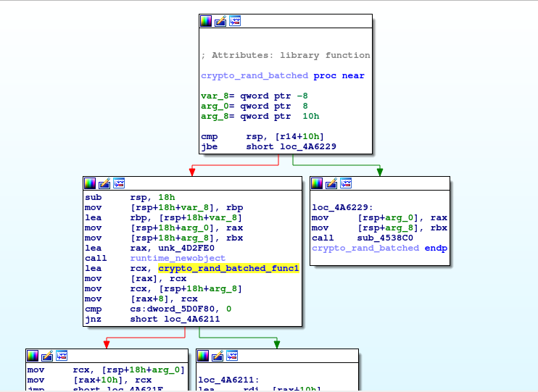Click the pencil icon on the 'sub rsp, 18h' block
This screenshot has width=538, height=392.
coord(104,183)
